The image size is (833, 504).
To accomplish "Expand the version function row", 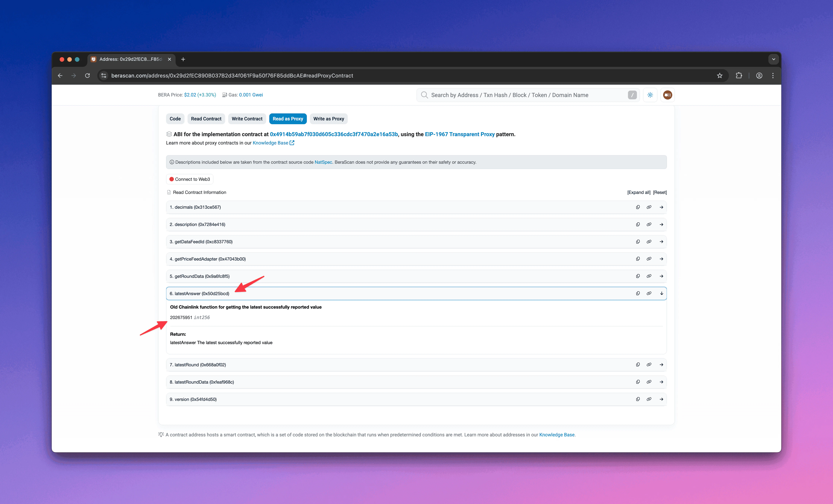I will 661,399.
